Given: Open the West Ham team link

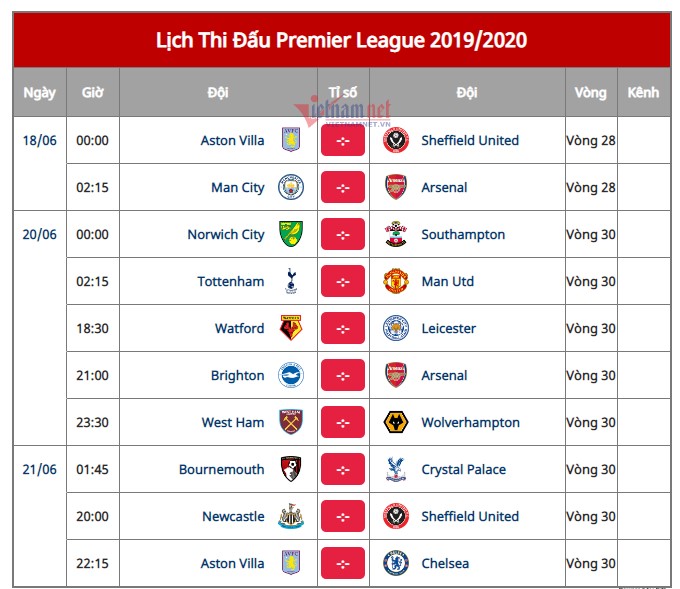Looking at the screenshot, I should 233,422.
